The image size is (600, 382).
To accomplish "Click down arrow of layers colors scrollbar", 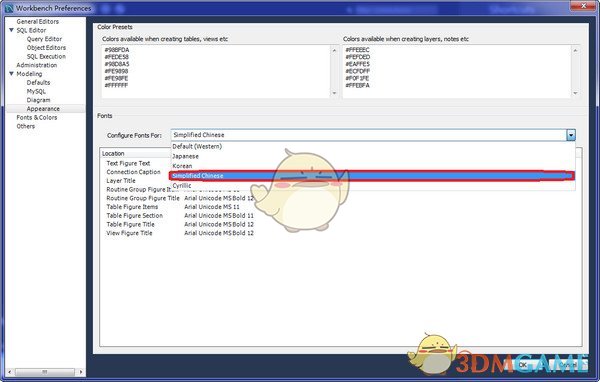I will click(575, 93).
